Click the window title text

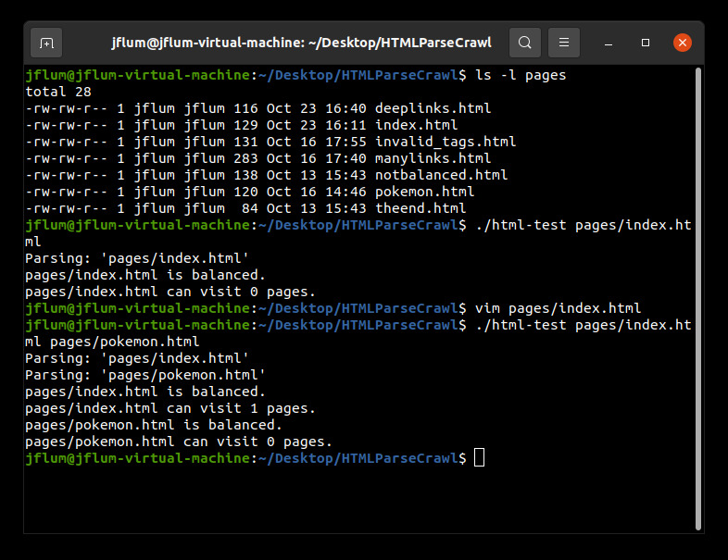(301, 43)
